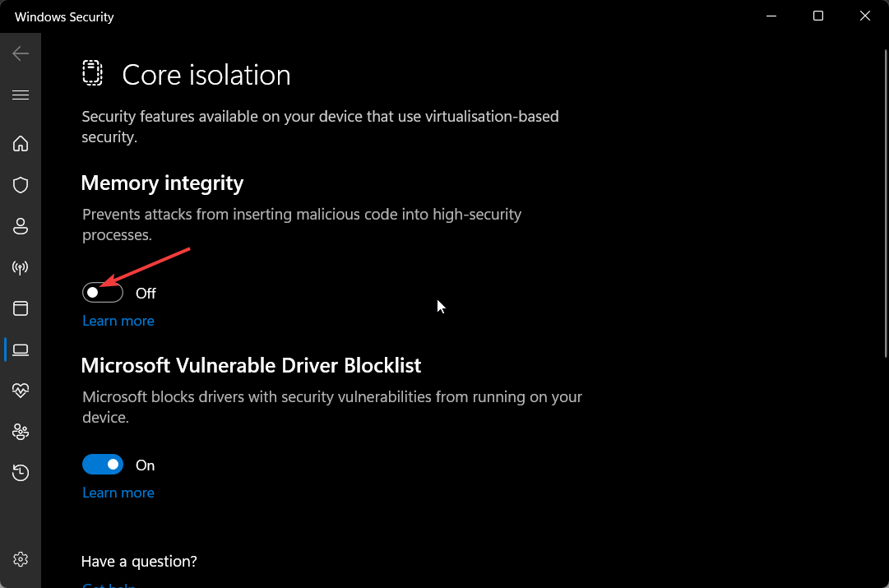Open the Home sidebar icon
The width and height of the screenshot is (889, 588).
pos(21,143)
